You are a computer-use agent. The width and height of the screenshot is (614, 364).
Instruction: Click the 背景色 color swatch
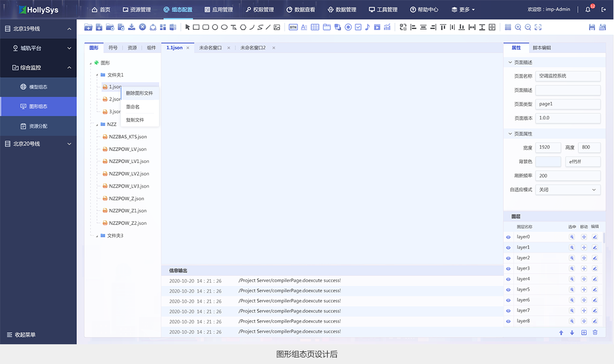pyautogui.click(x=548, y=162)
